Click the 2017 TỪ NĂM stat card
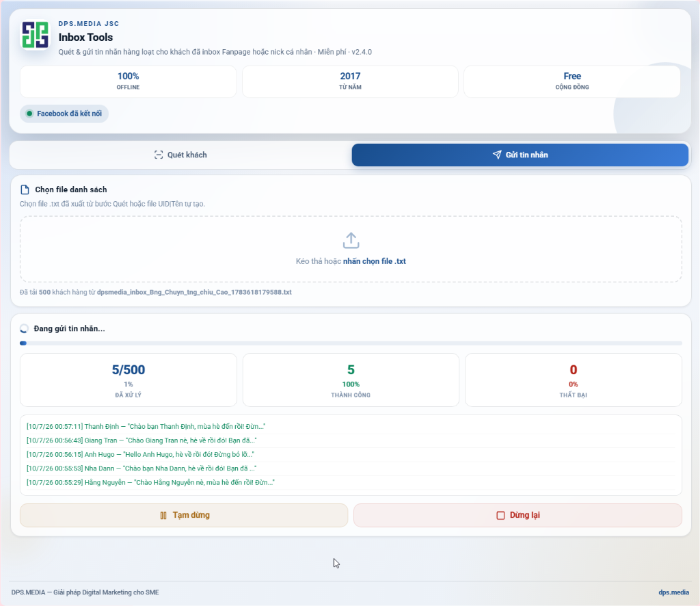 click(x=350, y=81)
